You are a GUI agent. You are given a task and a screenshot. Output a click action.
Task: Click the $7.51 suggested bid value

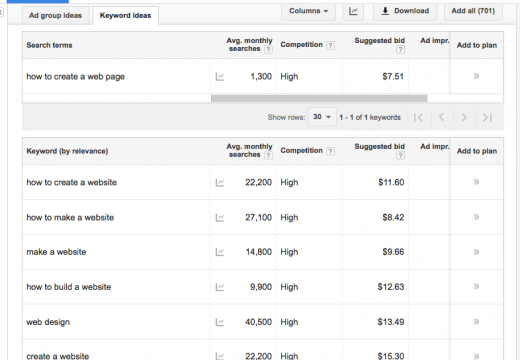pyautogui.click(x=393, y=77)
